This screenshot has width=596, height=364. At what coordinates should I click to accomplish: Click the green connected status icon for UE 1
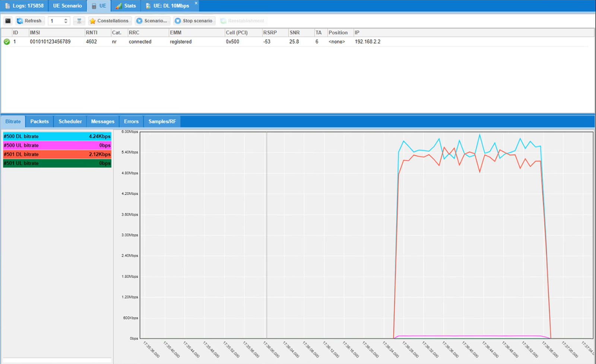click(7, 42)
